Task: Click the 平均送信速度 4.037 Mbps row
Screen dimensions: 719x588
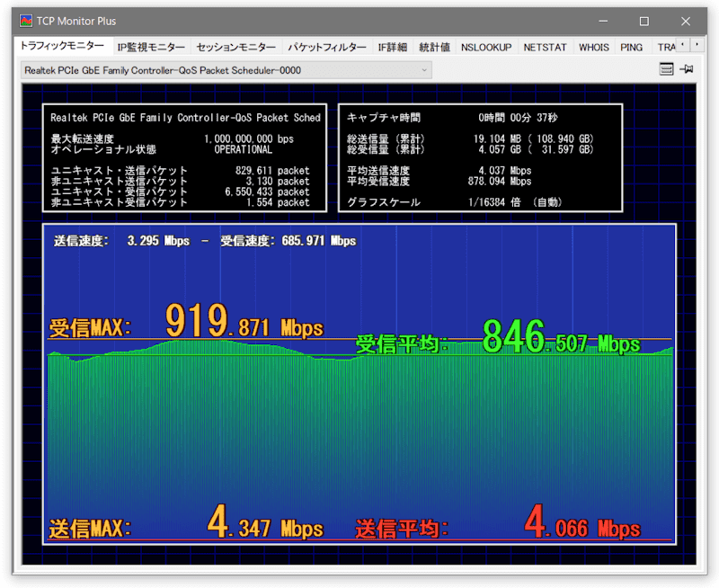Action: tap(439, 171)
